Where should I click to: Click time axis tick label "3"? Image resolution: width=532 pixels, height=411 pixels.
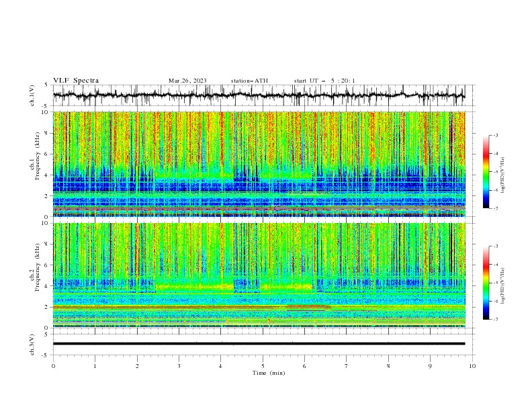pos(179,366)
